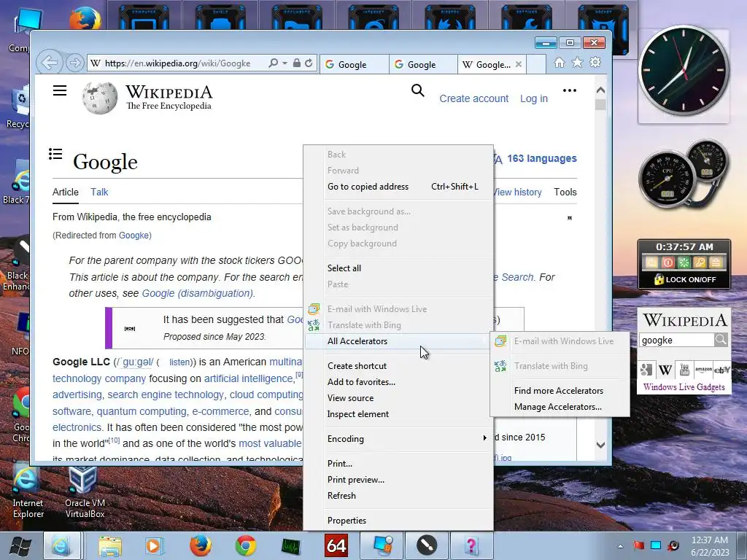
Task: Select the Amazon engine in search gadget
Action: click(x=703, y=370)
